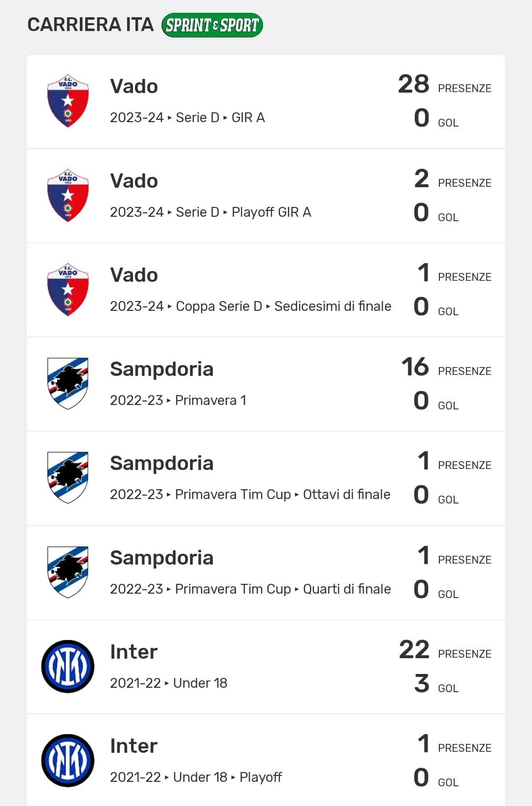532x806 pixels.
Task: Open Sampdoria team name in Primavera 1 row
Action: pyautogui.click(x=162, y=369)
